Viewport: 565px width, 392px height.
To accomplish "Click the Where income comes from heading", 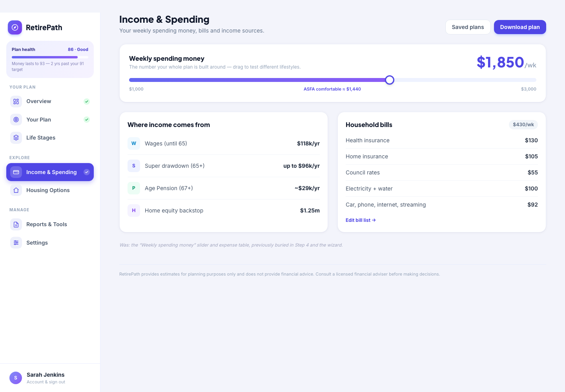I will pos(169,125).
